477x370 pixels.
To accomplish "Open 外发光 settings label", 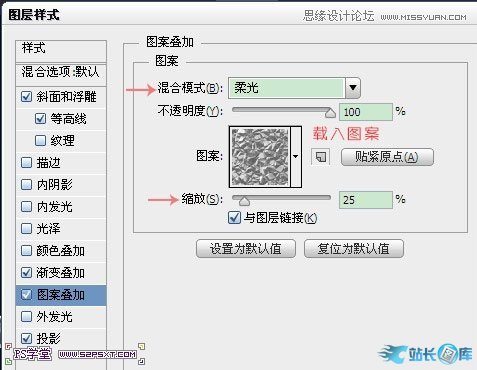I will 55,316.
